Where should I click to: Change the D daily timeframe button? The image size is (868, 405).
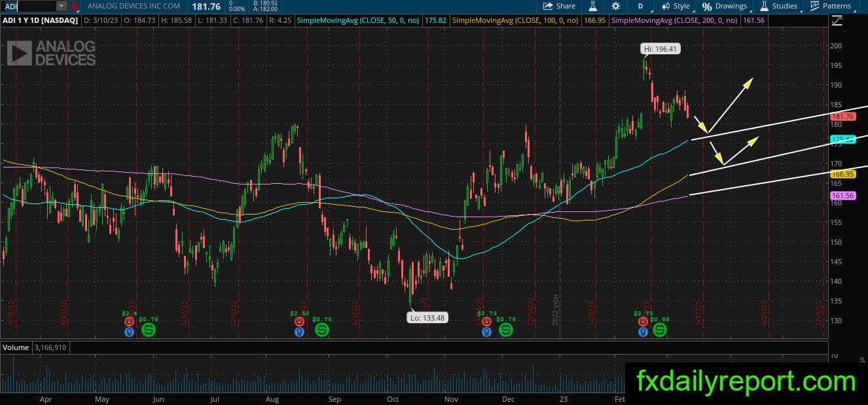[x=640, y=6]
